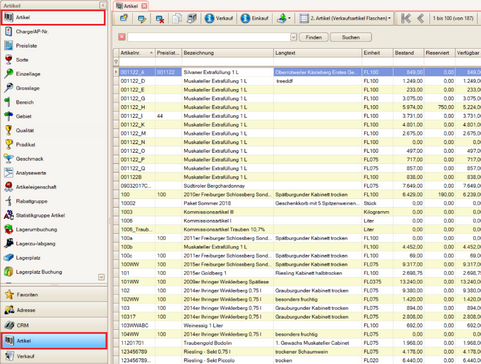The image size is (481, 364).
Task: Jump to the first page of records
Action: 406,18
